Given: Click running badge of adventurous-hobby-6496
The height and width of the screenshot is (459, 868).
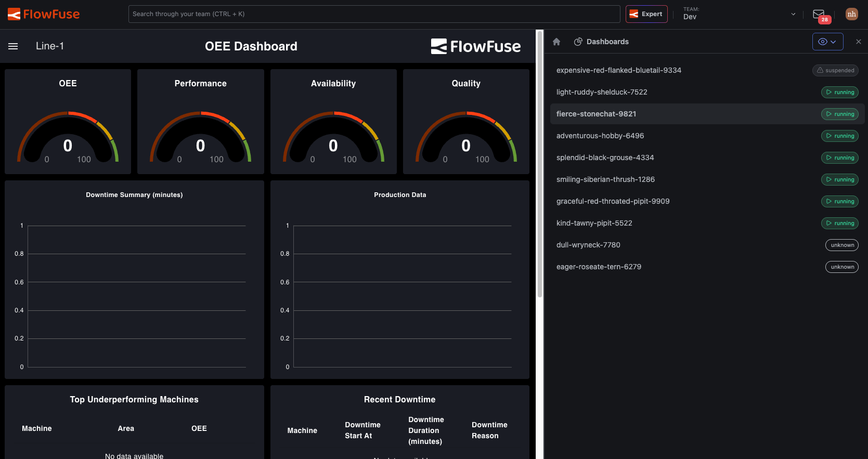Looking at the screenshot, I should [x=840, y=136].
